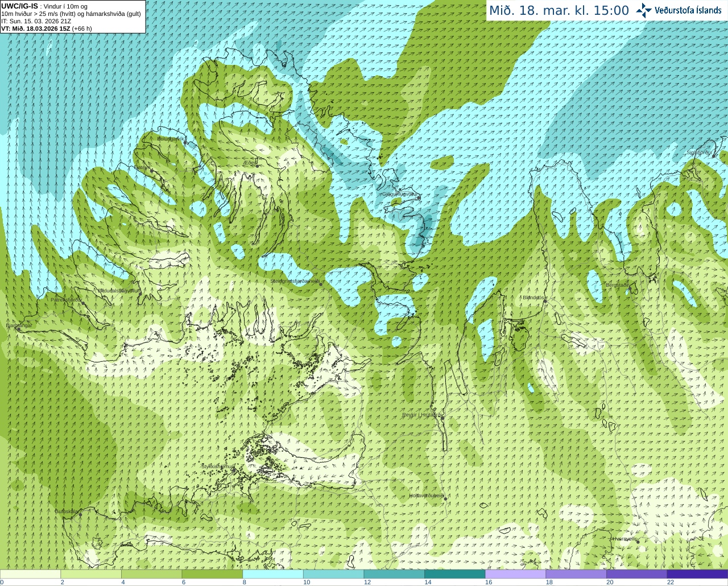The image size is (728, 586).
Task: Click the 16–18 m/s lavender legend swatch
Action: [x=515, y=574]
